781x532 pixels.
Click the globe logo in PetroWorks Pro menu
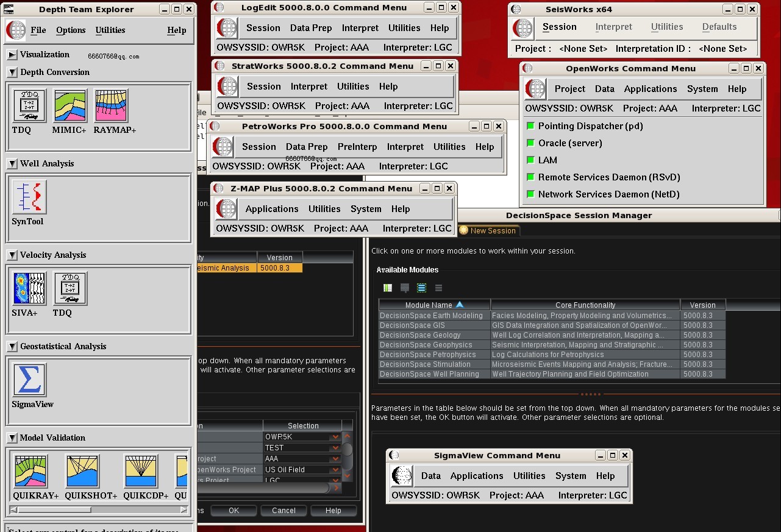(x=223, y=147)
